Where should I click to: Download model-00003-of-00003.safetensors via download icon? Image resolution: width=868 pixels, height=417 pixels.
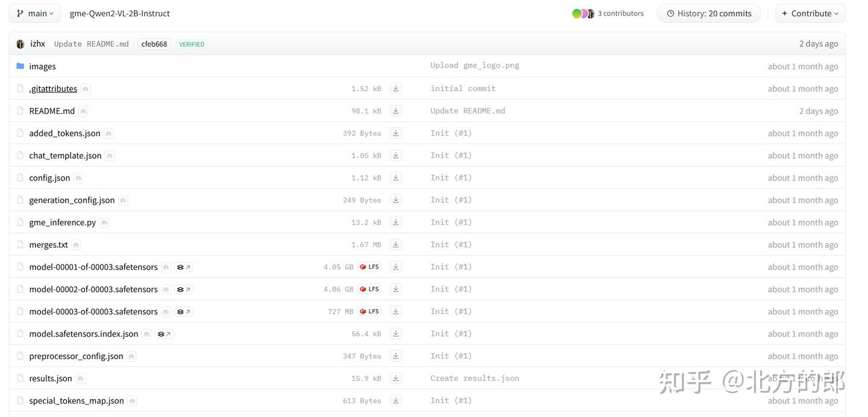(x=395, y=311)
